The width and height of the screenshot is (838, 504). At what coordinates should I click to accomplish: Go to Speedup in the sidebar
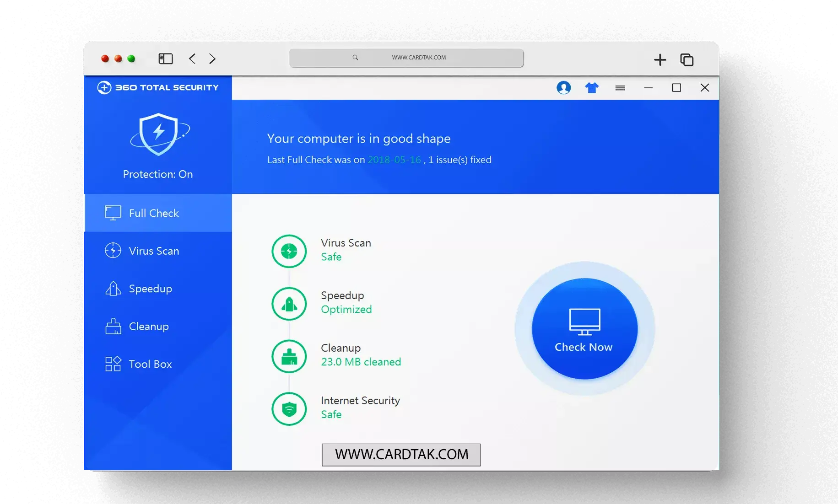[x=150, y=289]
